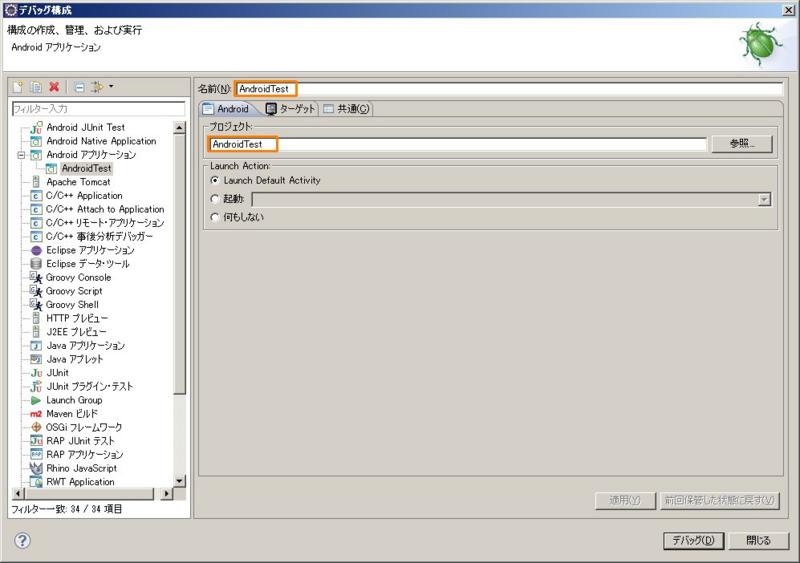Click the Collapse All toolbar icon
This screenshot has height=563, width=800.
79,87
